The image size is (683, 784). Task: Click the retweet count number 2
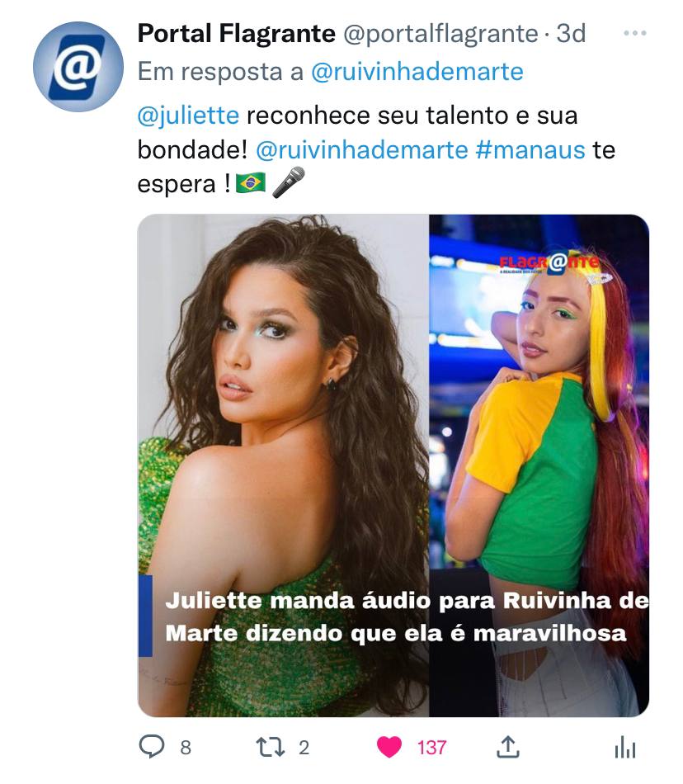point(304,748)
